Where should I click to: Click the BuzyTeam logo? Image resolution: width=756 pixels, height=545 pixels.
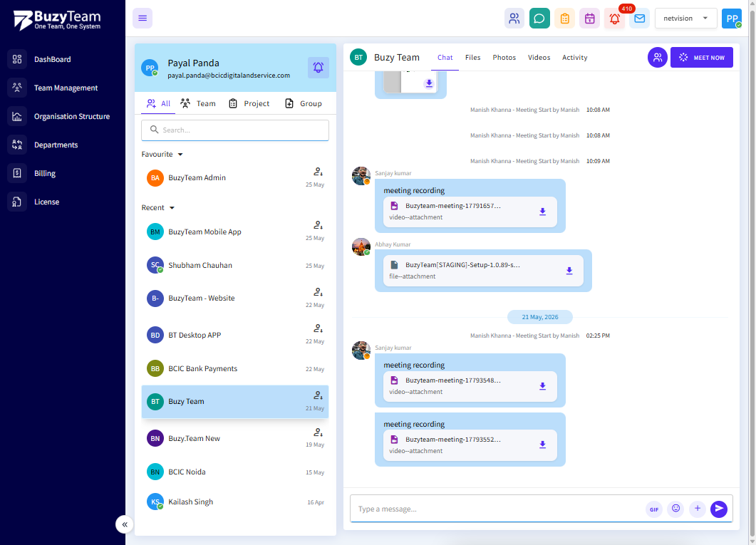(57, 20)
